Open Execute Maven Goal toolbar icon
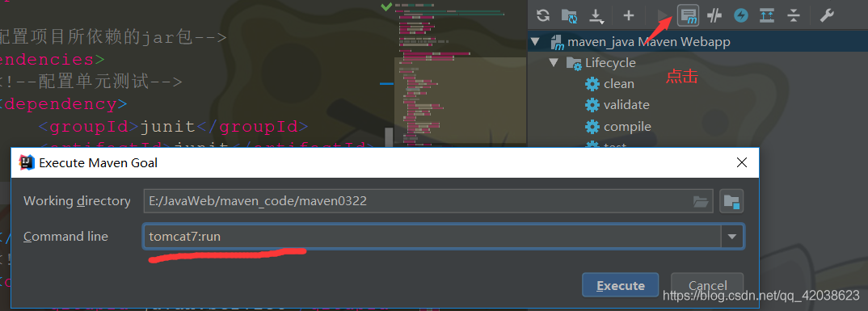The height and width of the screenshot is (311, 868). (688, 15)
